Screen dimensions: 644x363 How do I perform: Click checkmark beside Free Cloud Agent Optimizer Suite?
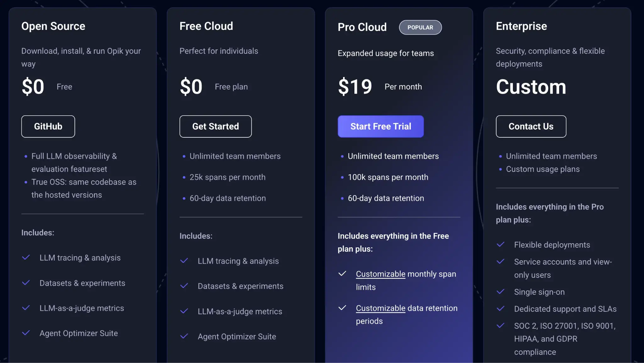click(x=184, y=336)
